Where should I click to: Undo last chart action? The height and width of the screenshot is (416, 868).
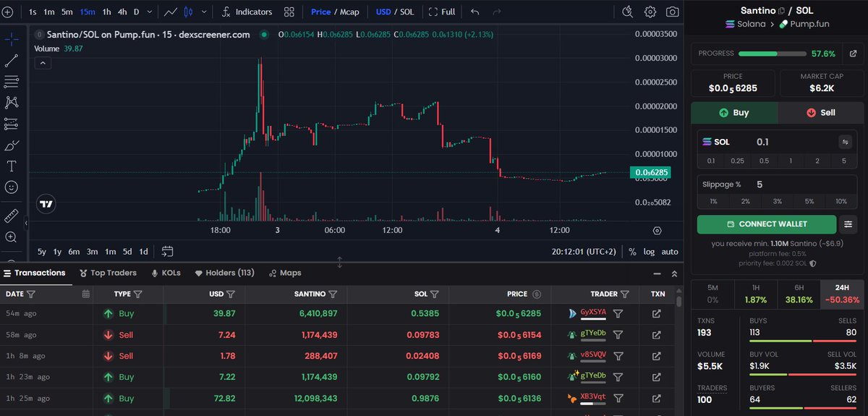(x=475, y=12)
